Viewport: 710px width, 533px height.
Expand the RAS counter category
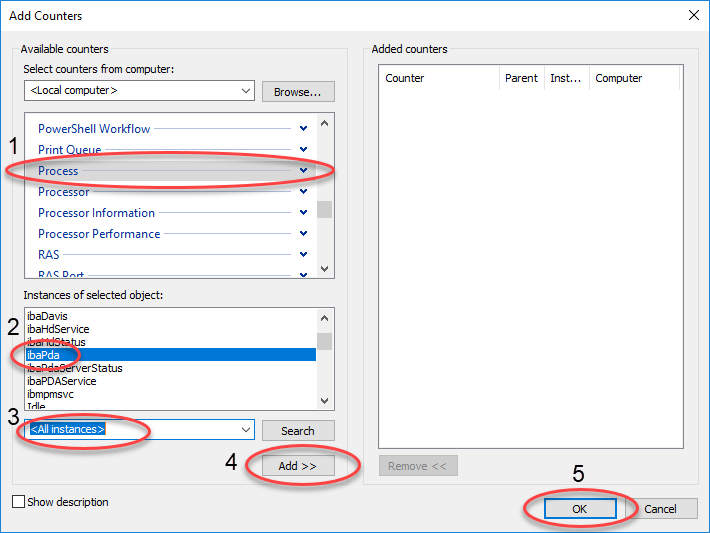click(303, 255)
